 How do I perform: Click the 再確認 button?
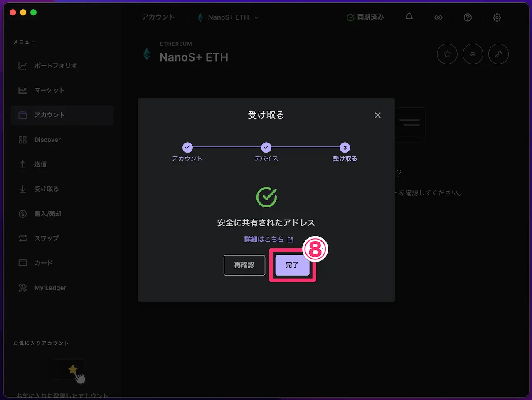click(x=244, y=265)
